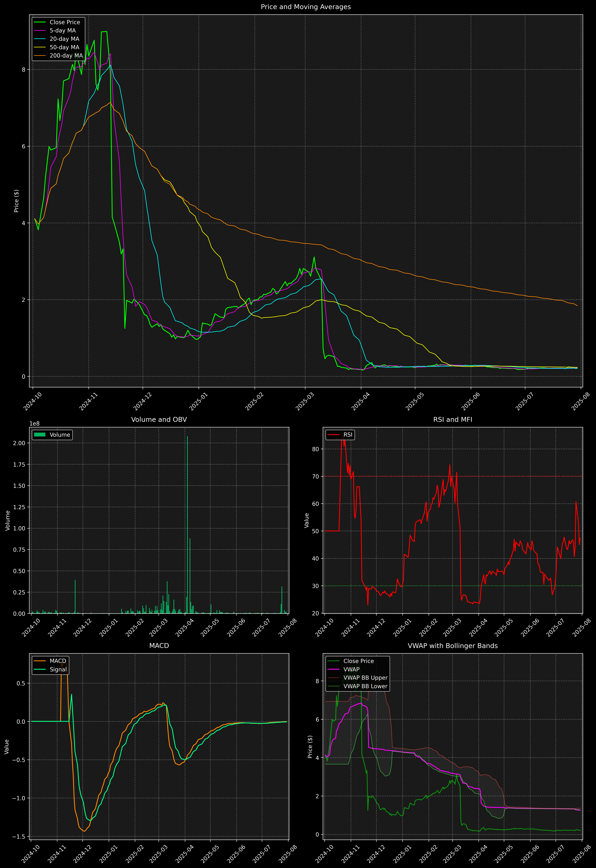596x868 pixels.
Task: Click y-axis tick '8' on the VWAP chart
Action: click(x=317, y=681)
